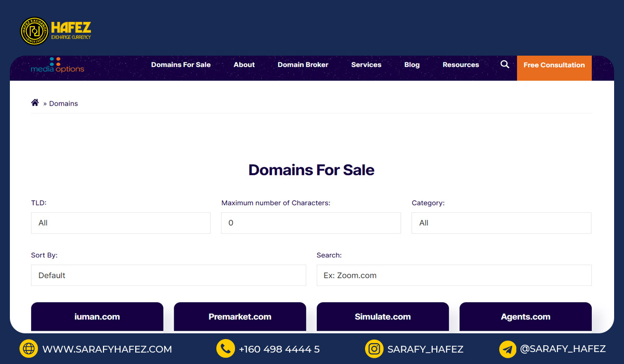The height and width of the screenshot is (364, 624).
Task: Click the Media Options logo
Action: pyautogui.click(x=57, y=66)
